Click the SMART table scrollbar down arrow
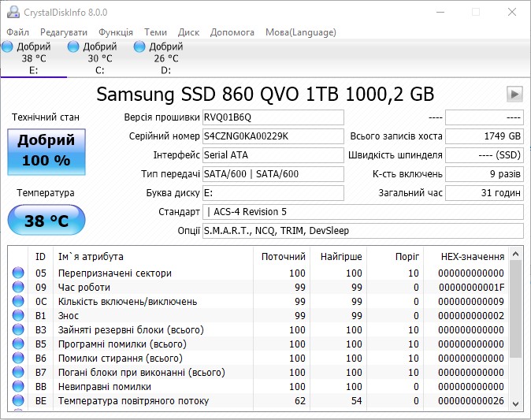Image resolution: width=531 pixels, height=420 pixels. pyautogui.click(x=516, y=403)
